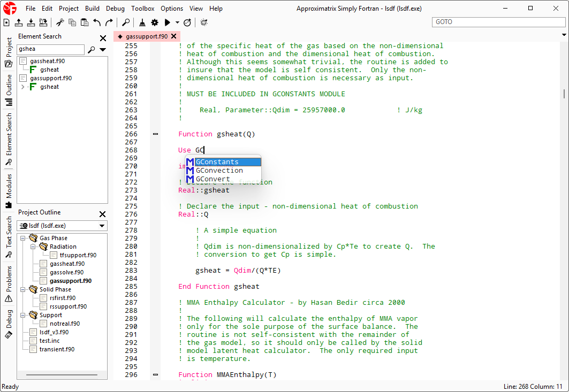Undo the last edit
569x392 pixels.
97,22
